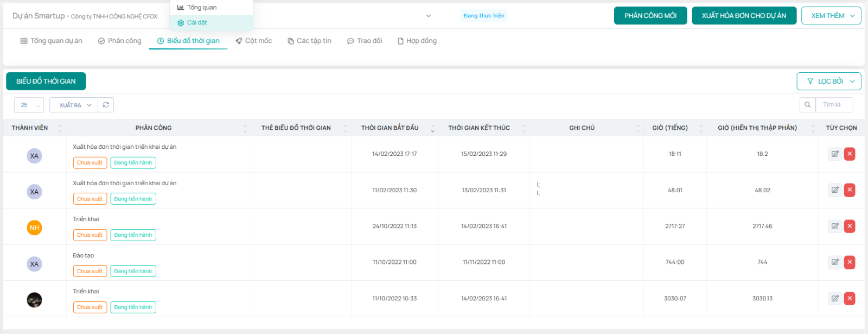Open Cài đặt settings menu item

(197, 23)
